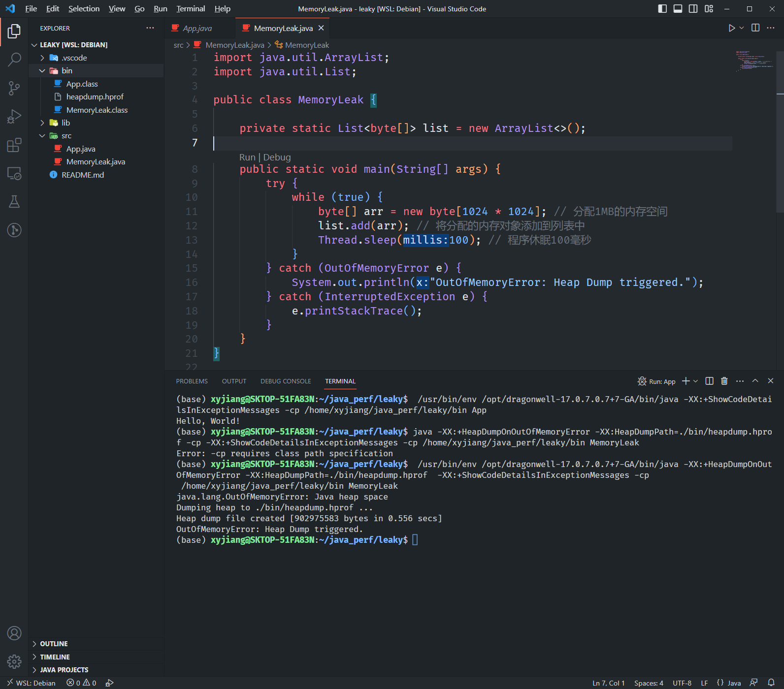Create a new terminal with the plus icon
Viewport: 784px width, 689px height.
(x=686, y=381)
